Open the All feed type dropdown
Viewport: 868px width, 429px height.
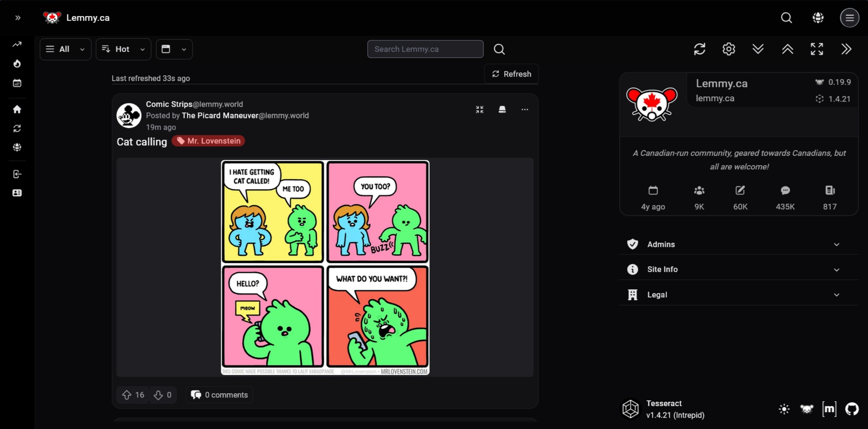tap(65, 49)
